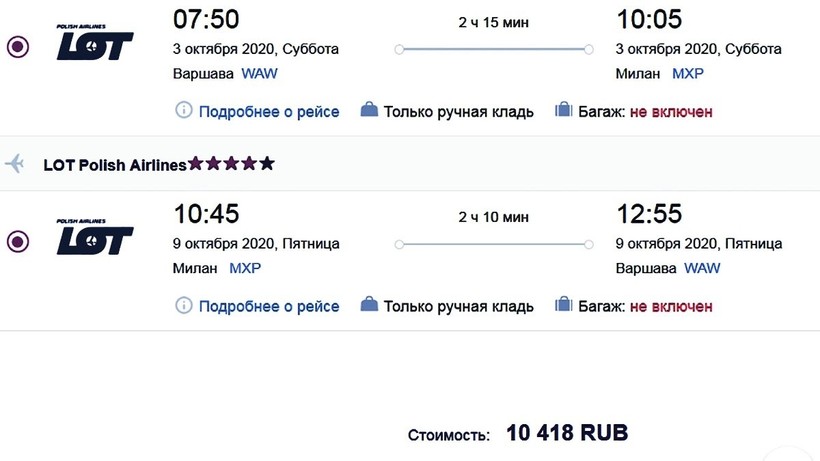
Task: Click the baggage suitcase icon for the return flight
Action: (x=564, y=305)
